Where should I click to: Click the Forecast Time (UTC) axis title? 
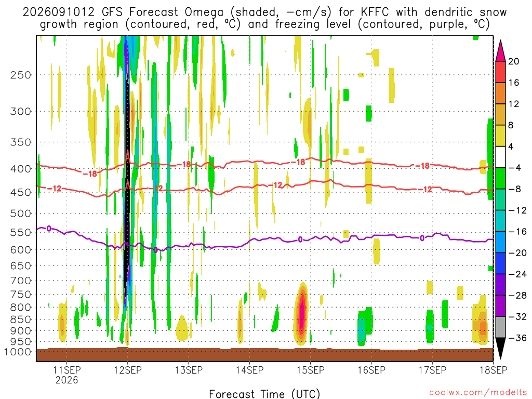coord(264,394)
